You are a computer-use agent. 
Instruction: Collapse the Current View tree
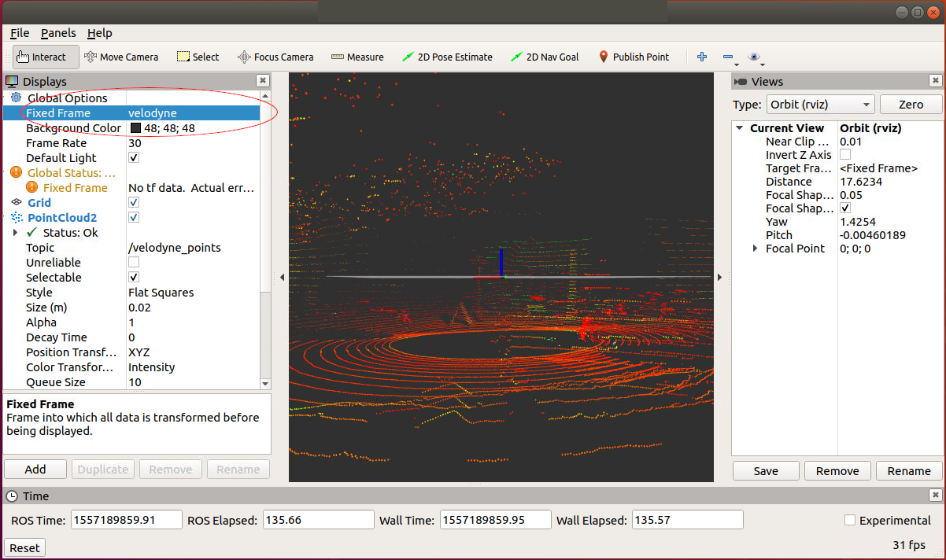pyautogui.click(x=739, y=127)
